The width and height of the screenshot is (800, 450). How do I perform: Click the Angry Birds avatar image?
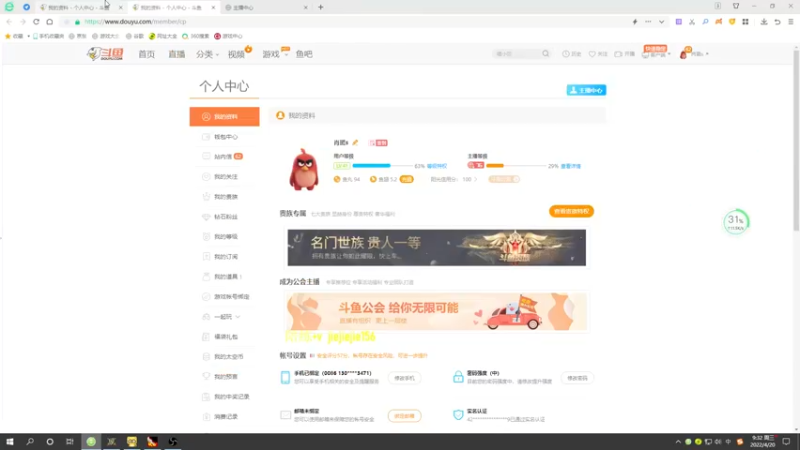click(304, 169)
